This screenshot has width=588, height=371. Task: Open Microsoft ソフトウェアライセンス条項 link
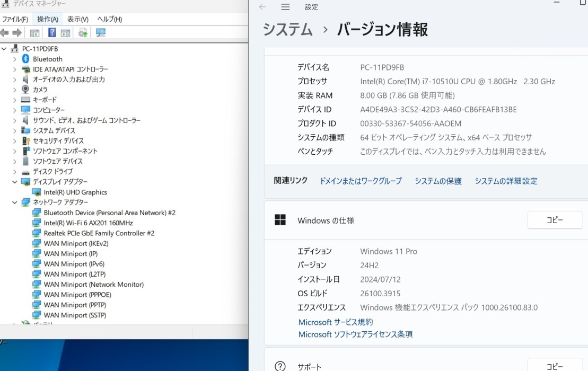coord(355,334)
